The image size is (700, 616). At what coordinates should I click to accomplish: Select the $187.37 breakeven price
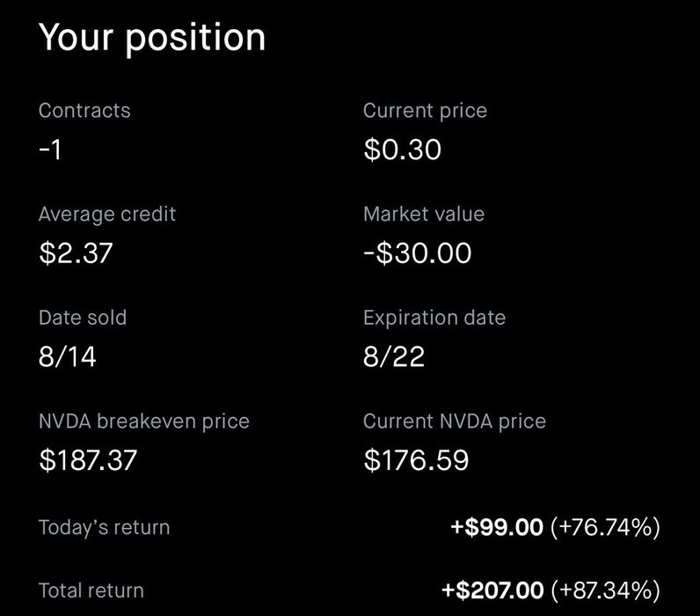tap(88, 460)
